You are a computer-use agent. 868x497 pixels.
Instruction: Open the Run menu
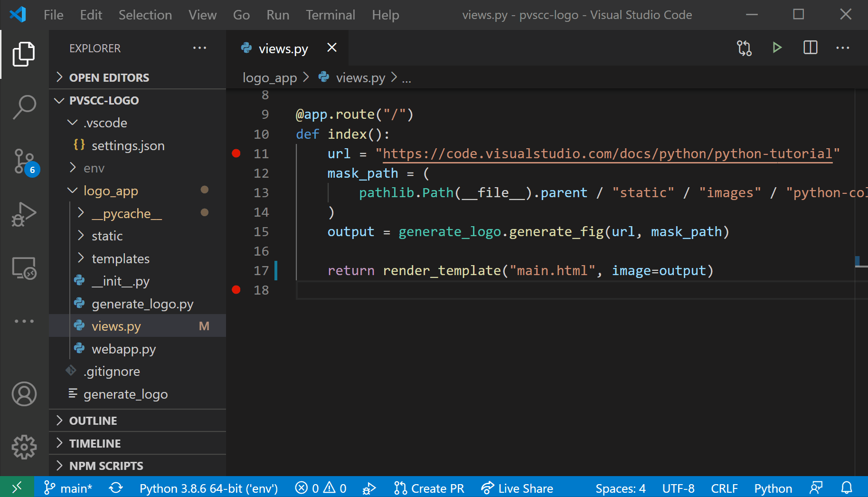[277, 14]
